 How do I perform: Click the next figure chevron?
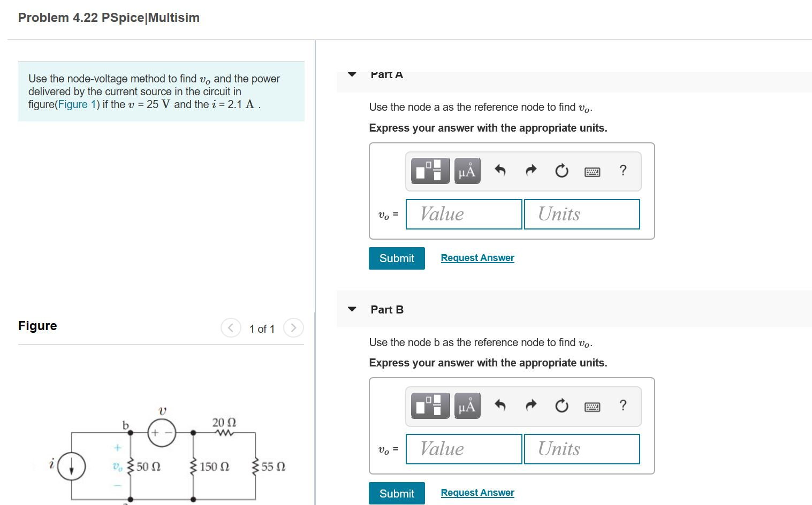point(293,328)
